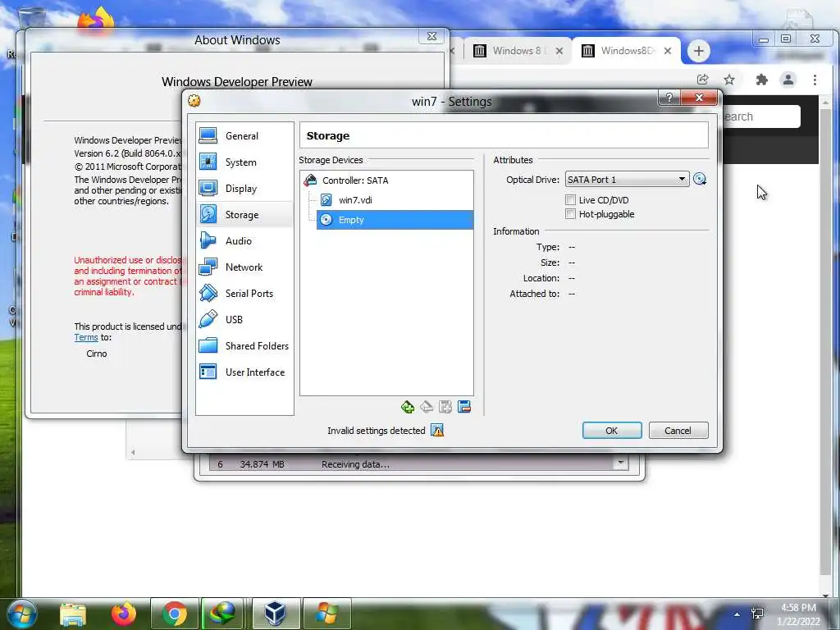The width and height of the screenshot is (840, 630).
Task: Click Cancel in win7 Settings
Action: click(678, 431)
